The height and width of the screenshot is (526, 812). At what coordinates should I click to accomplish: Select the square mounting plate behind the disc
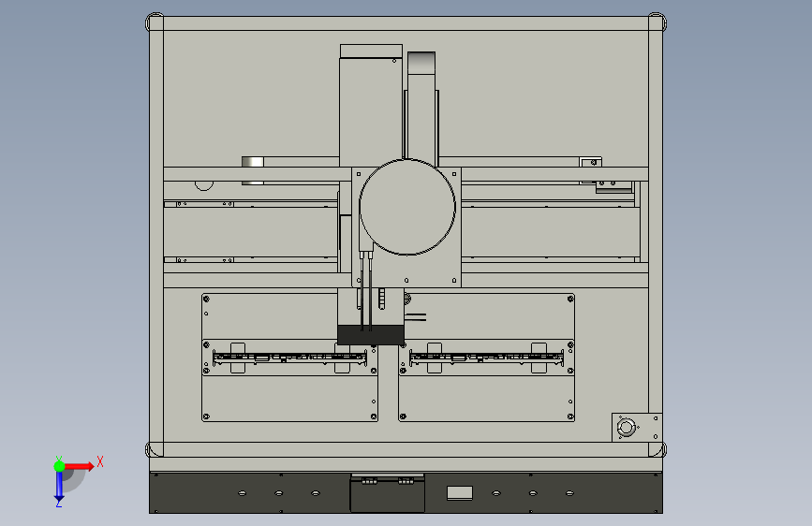coord(406,227)
